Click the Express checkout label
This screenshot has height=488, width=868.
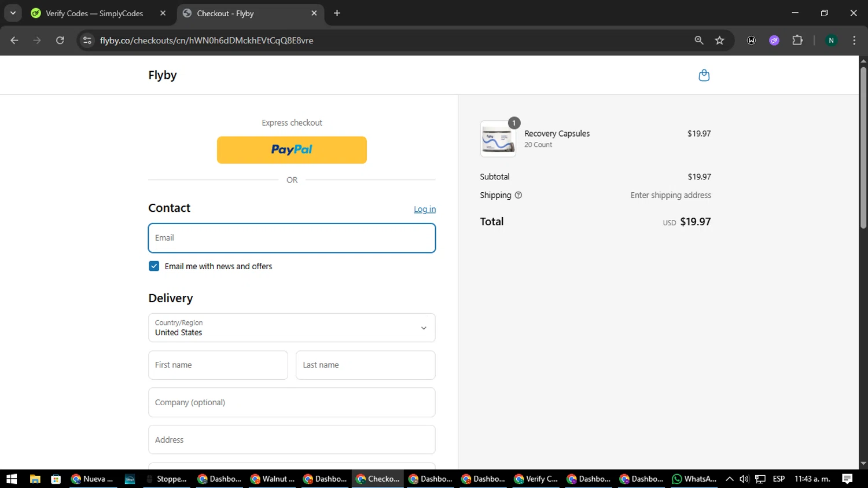point(292,123)
